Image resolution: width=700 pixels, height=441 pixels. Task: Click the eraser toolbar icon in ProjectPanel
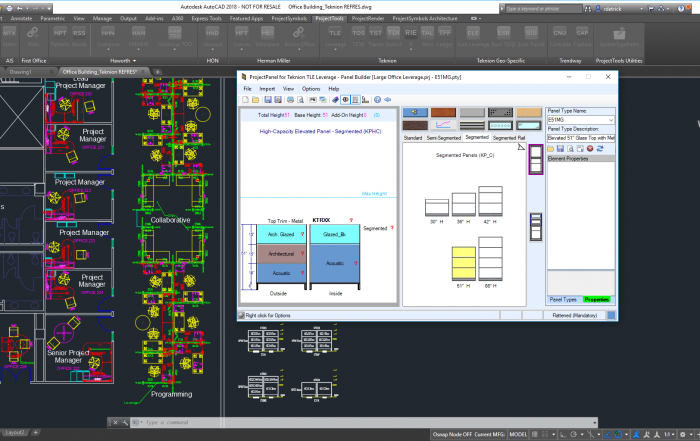tap(335, 100)
